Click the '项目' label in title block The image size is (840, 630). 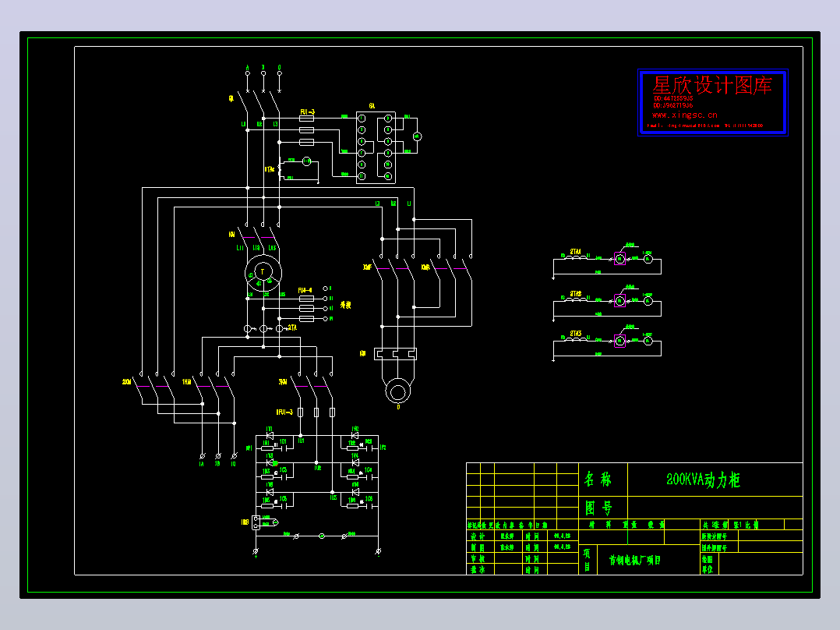point(587,560)
